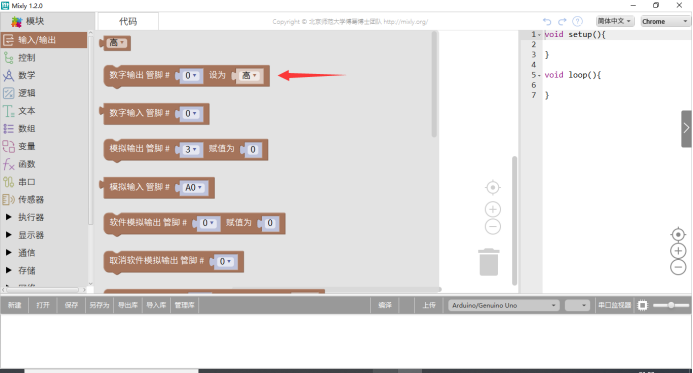Zoom out on the block workspace
The width and height of the screenshot is (693, 373).
(493, 227)
